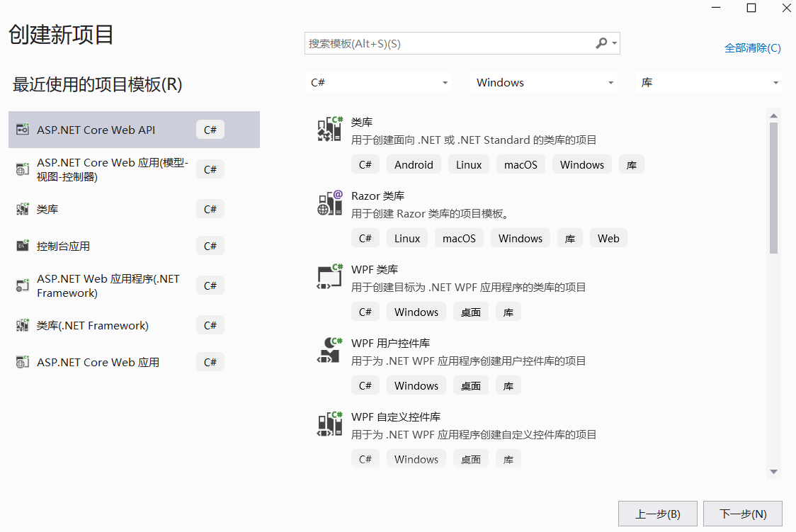Open the 库 project type filter dropdown
The width and height of the screenshot is (796, 532).
(709, 83)
